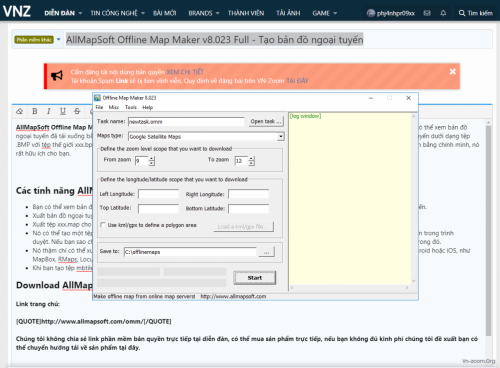Screen dimensions: 500x368
Task: Click the Offline Map Maker title icon
Action: 97,98
